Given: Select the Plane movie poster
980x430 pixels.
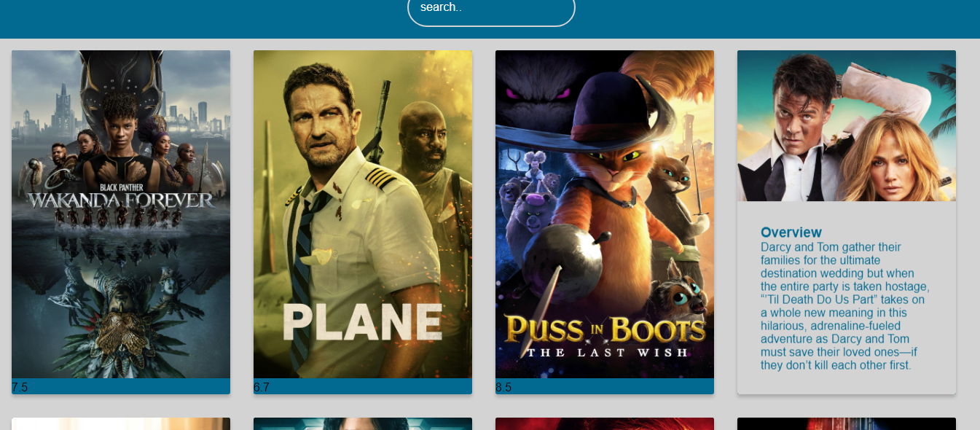Looking at the screenshot, I should [x=363, y=214].
